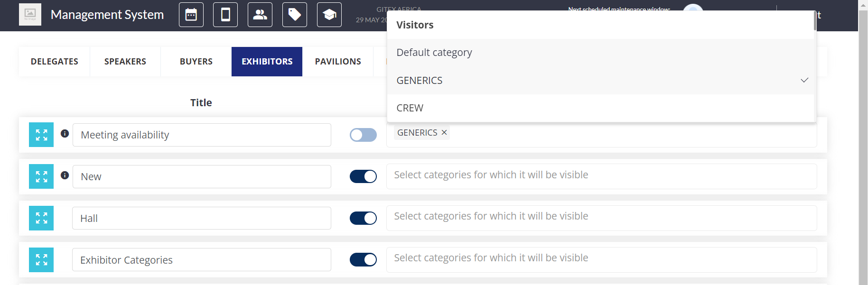This screenshot has width=868, height=285.
Task: Click the price tag icon in header
Action: 295,15
